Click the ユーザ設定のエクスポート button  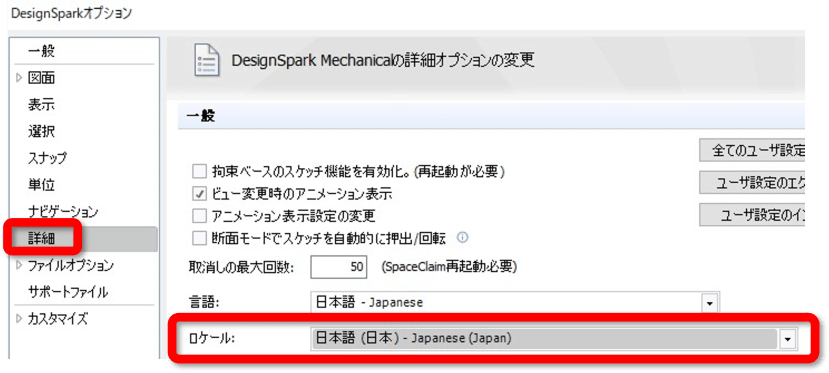click(752, 182)
